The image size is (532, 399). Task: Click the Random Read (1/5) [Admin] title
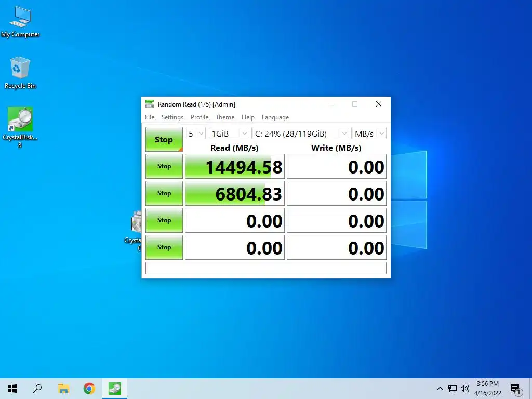pos(196,104)
